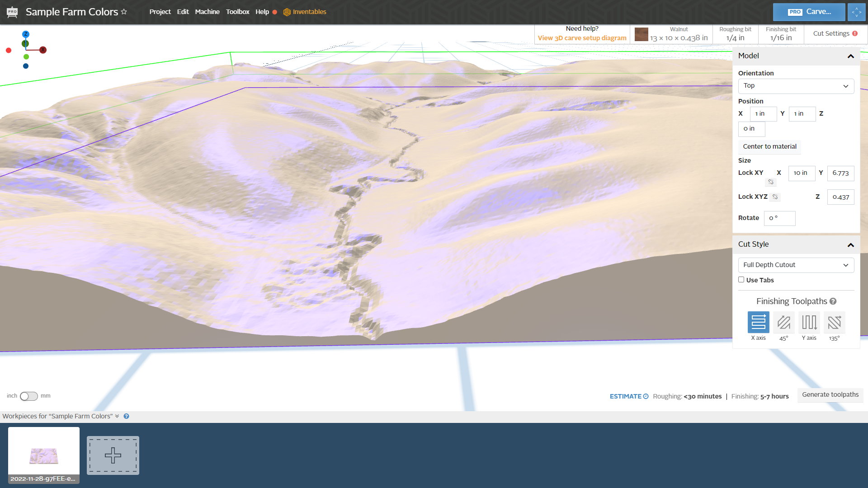Viewport: 868px width, 488px height.
Task: Open the Toolbox menu
Action: coord(238,12)
